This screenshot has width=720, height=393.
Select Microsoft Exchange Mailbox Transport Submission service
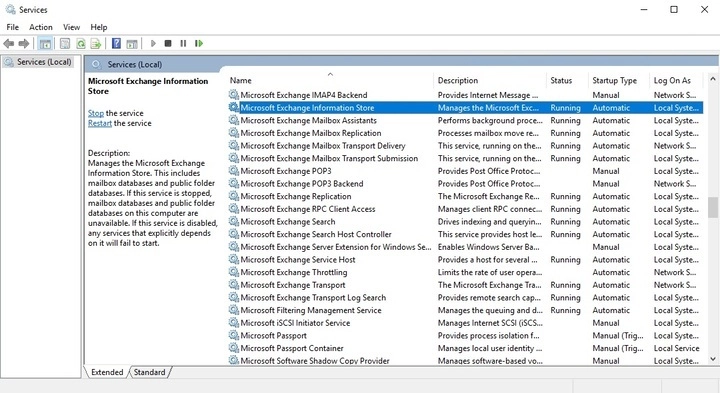click(329, 158)
